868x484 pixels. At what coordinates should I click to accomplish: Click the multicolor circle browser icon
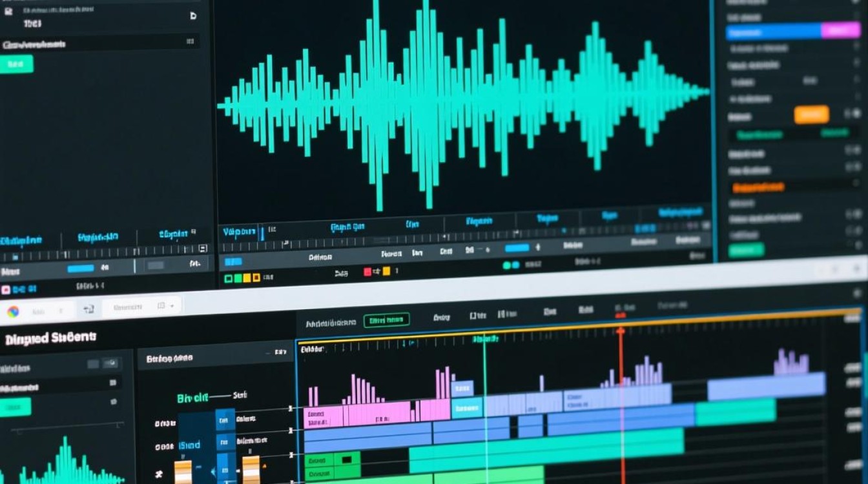tap(13, 312)
